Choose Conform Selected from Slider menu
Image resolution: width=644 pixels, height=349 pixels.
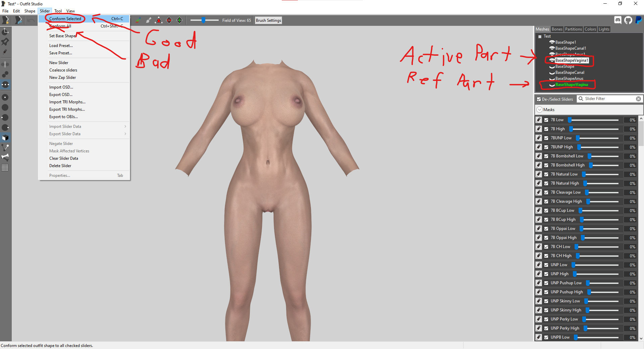[84, 19]
